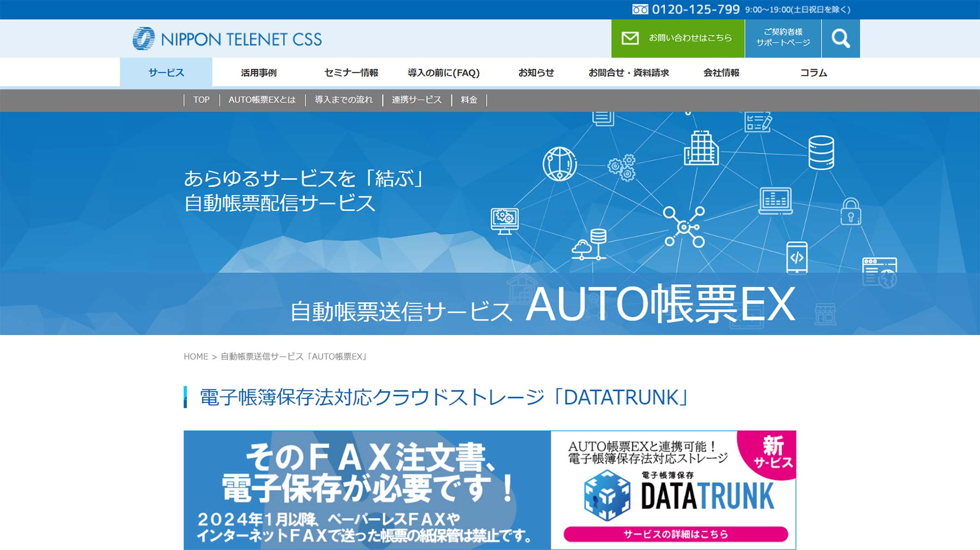Click the AUTO帳票EX banner title
Image resolution: width=980 pixels, height=550 pixels.
coord(660,304)
